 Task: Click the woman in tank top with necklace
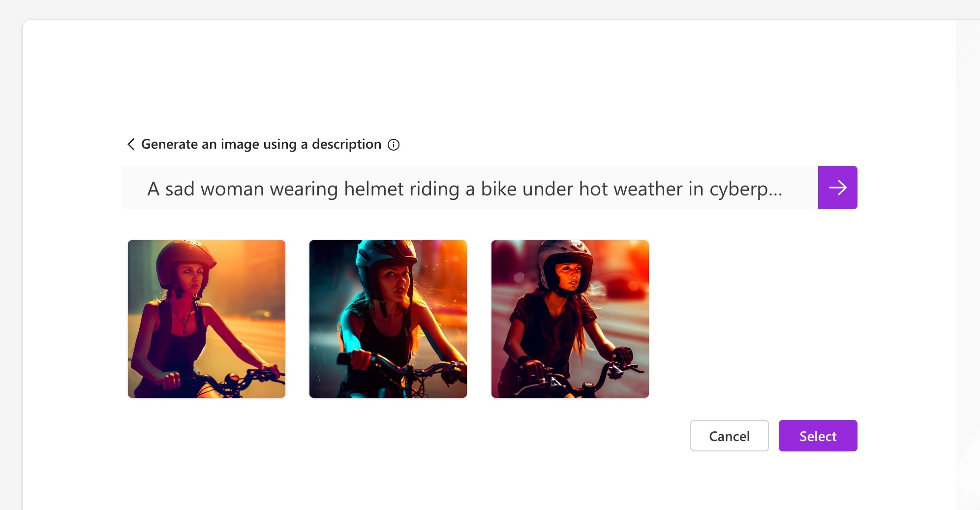(207, 319)
